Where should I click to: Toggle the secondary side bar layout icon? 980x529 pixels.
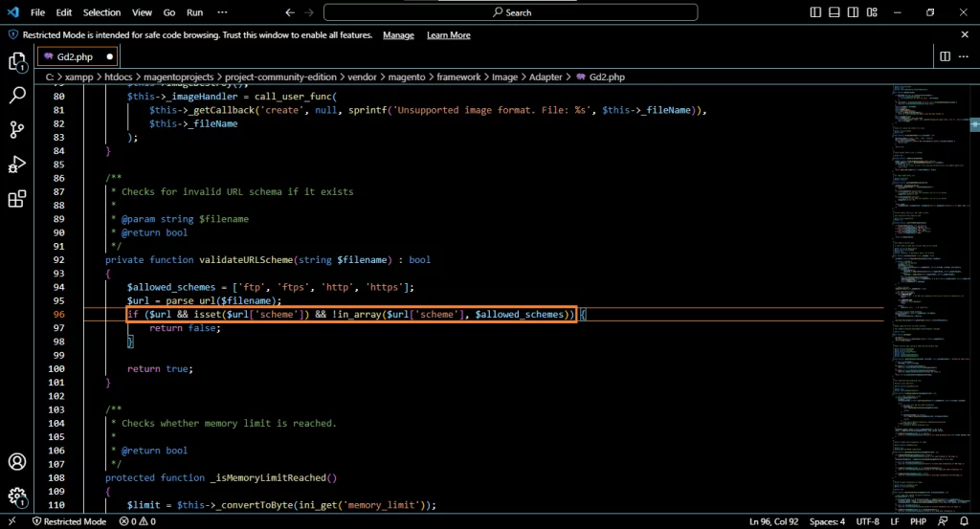853,12
